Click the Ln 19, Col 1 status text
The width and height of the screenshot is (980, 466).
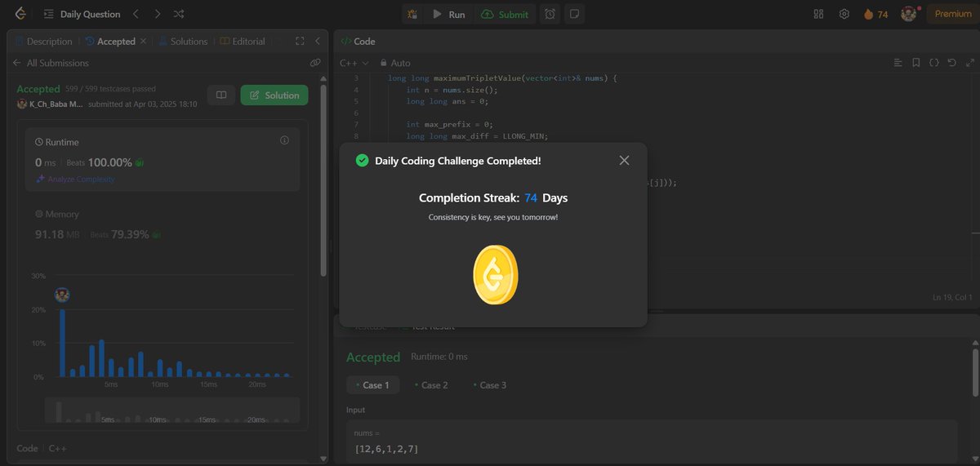coord(951,297)
